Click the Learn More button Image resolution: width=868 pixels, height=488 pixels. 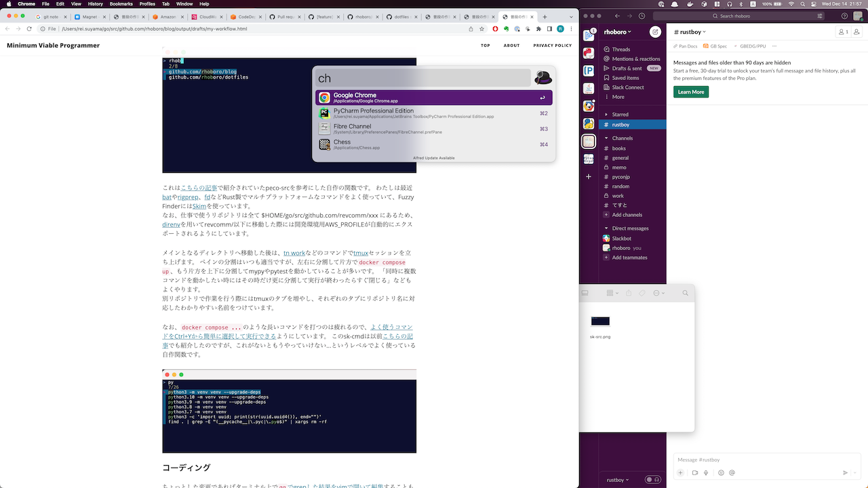(x=691, y=92)
